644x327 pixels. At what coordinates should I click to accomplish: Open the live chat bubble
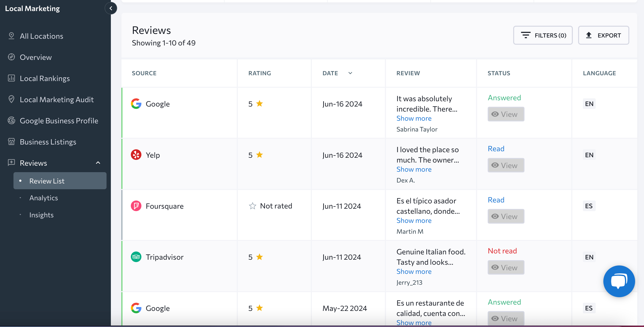[619, 281]
